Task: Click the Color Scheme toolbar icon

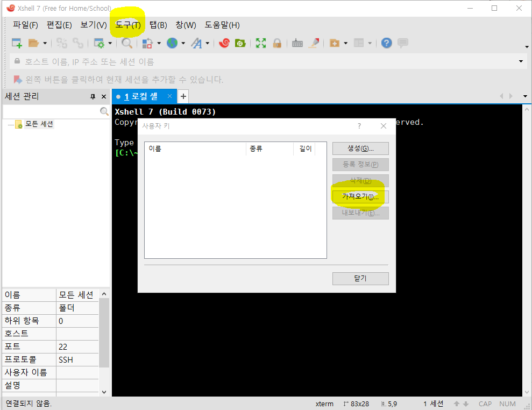Action: point(147,43)
